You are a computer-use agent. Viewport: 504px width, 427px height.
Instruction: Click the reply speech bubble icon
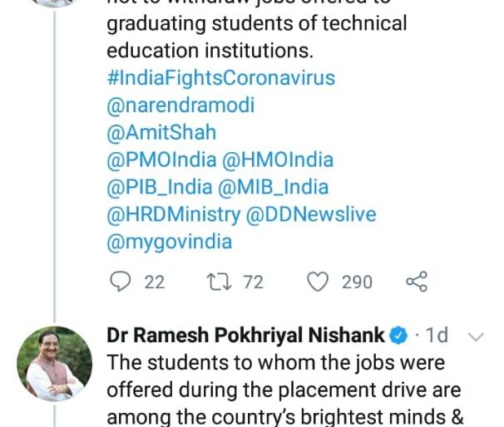121,282
